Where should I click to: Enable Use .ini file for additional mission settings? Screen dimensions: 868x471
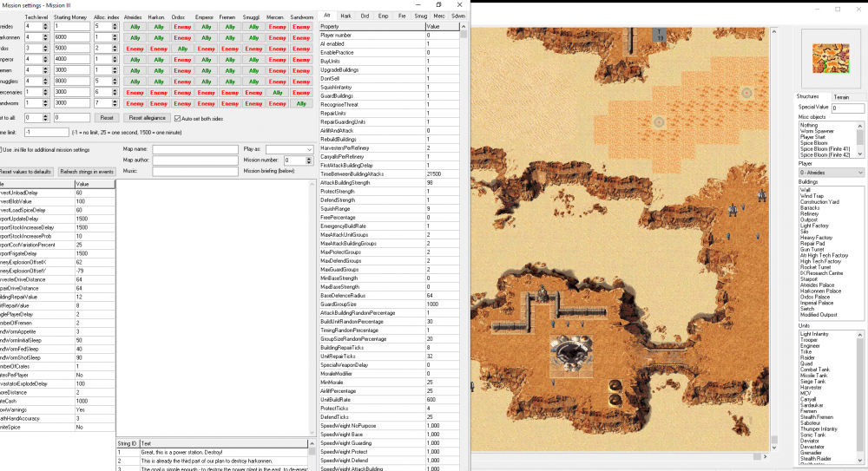pyautogui.click(x=0, y=149)
